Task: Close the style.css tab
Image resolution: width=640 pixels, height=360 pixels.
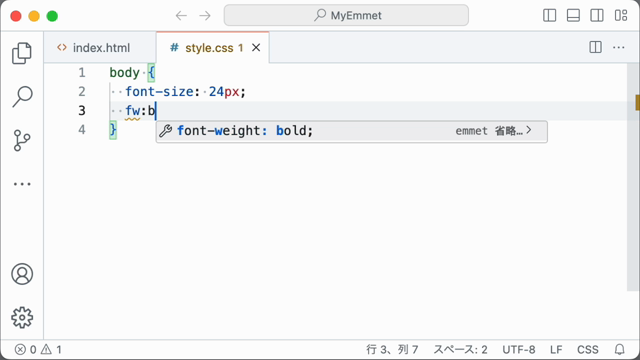Action: 256,48
